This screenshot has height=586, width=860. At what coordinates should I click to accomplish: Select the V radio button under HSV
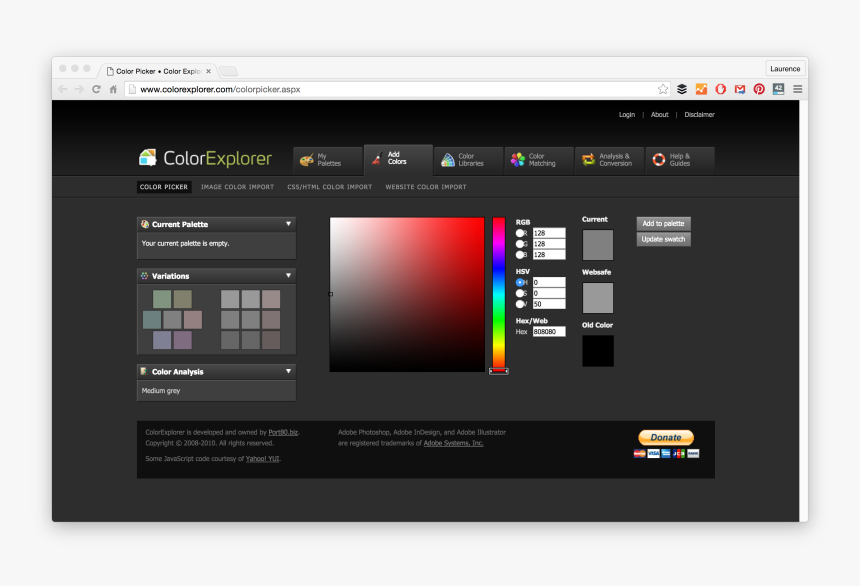coord(519,303)
